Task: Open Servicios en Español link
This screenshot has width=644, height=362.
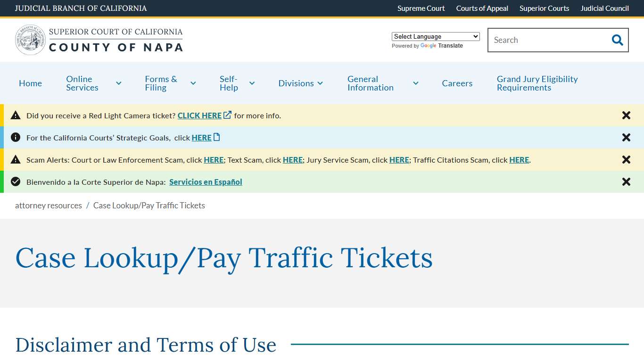Action: point(205,182)
